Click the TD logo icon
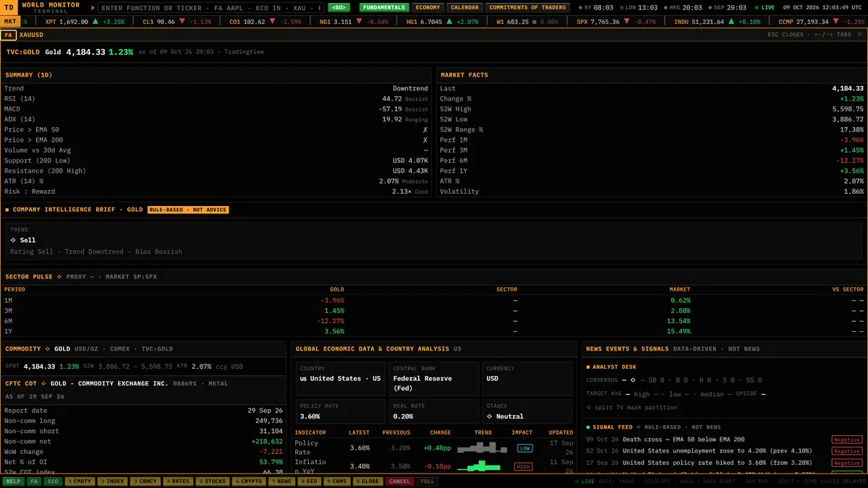Image resolution: width=868 pixels, height=488 pixels. pos(9,7)
